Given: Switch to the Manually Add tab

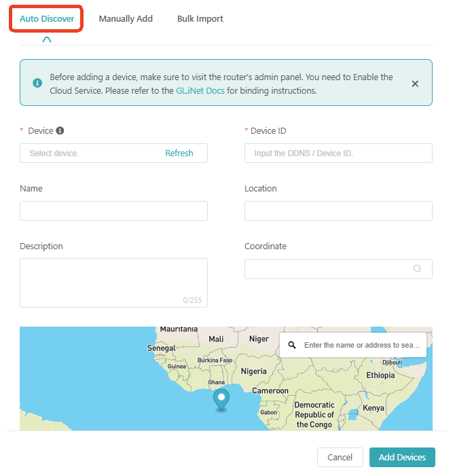Looking at the screenshot, I should [x=126, y=19].
